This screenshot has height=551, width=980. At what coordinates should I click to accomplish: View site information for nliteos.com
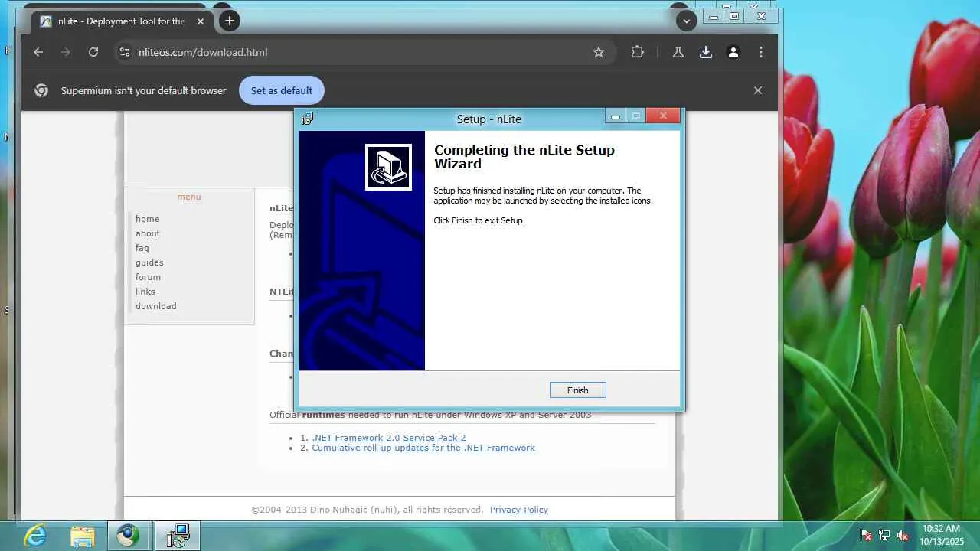point(124,52)
